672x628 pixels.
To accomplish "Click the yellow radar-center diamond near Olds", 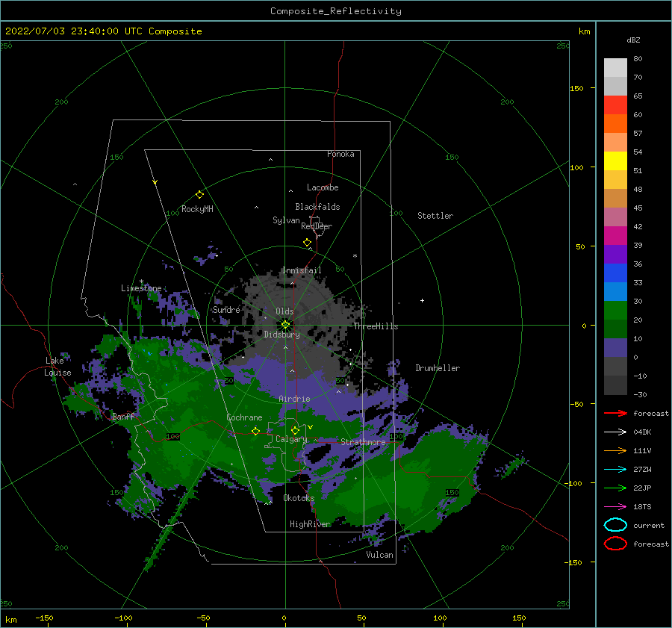I will coord(285,325).
